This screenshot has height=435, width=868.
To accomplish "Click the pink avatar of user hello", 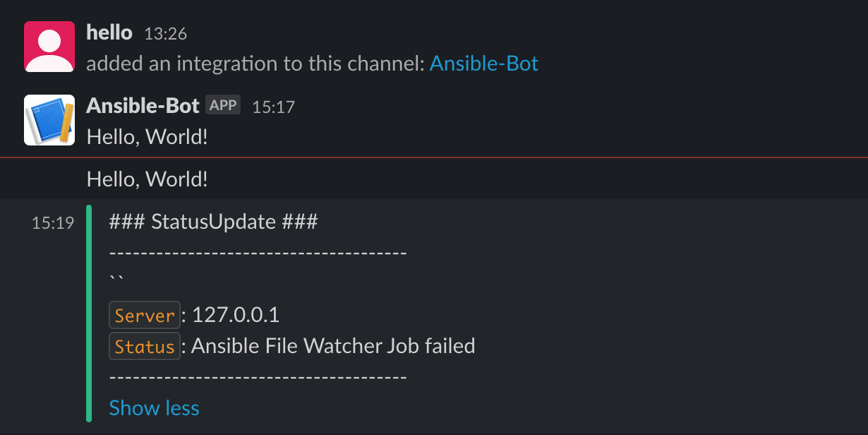I will click(x=49, y=47).
